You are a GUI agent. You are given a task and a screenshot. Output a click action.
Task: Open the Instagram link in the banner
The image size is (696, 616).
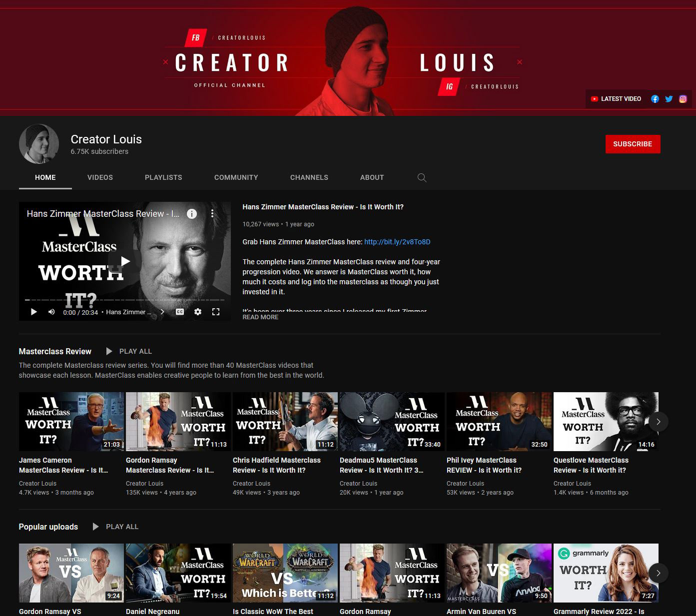point(683,99)
